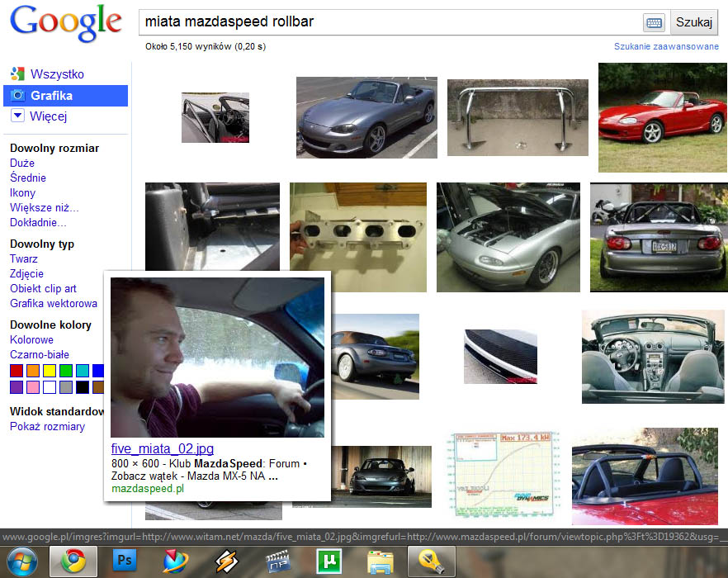Go to the Google logo homepage
This screenshot has height=578, width=728.
click(x=65, y=23)
